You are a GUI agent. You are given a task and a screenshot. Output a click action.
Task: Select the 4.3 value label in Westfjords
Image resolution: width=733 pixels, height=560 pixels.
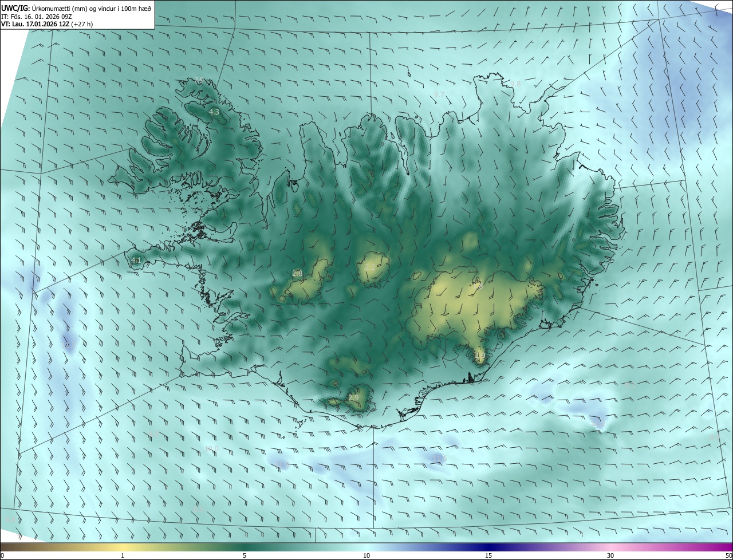(214, 112)
